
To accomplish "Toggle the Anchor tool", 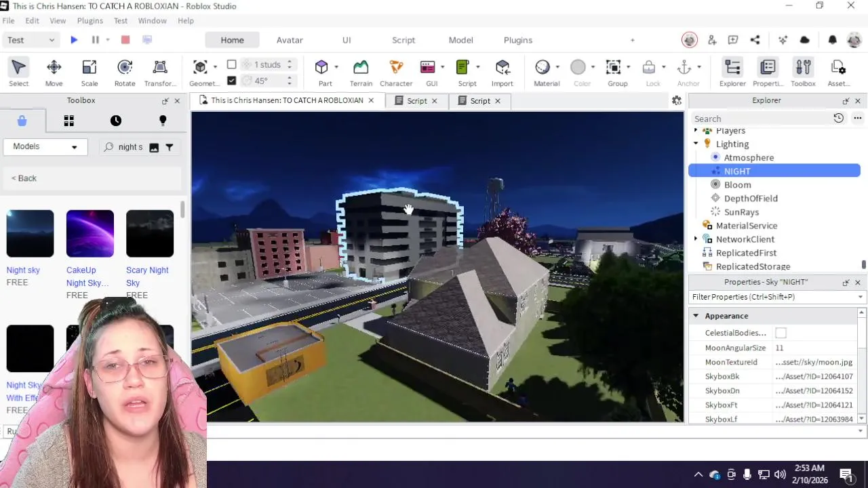I will pos(684,67).
